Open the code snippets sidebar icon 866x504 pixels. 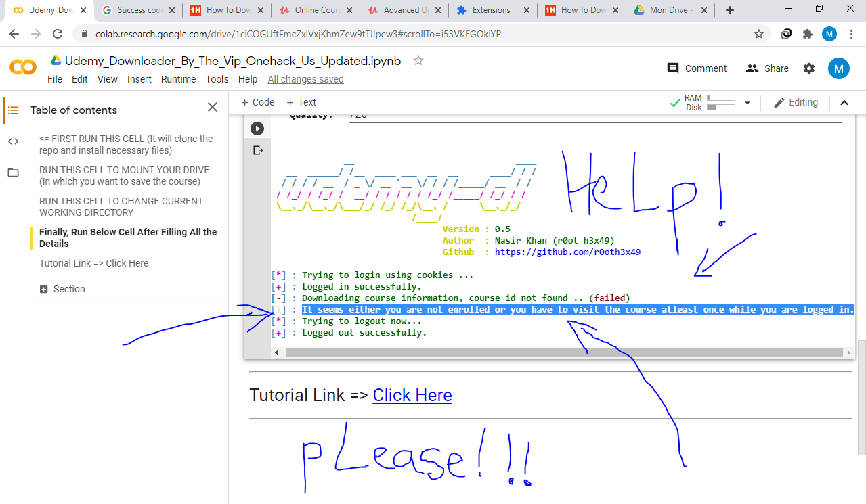(13, 141)
